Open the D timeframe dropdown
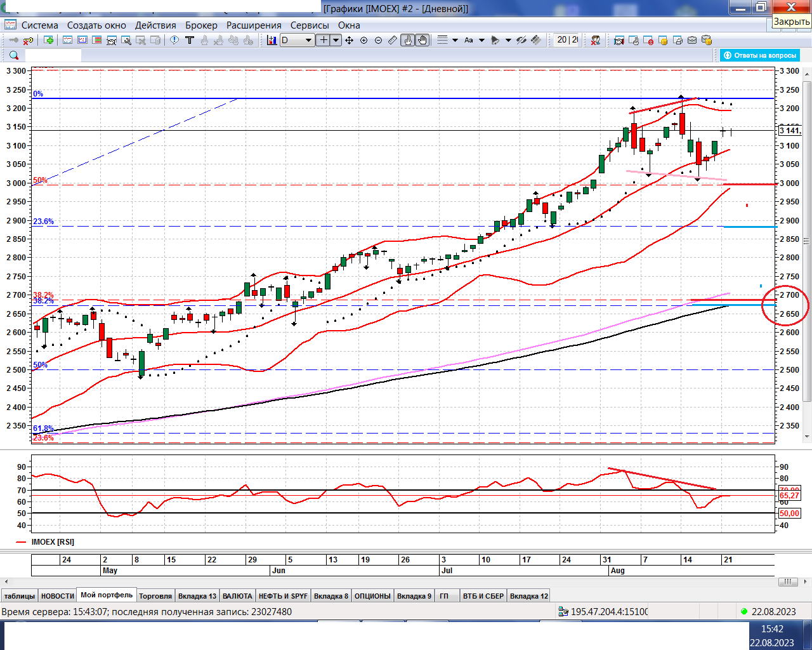 pyautogui.click(x=309, y=40)
